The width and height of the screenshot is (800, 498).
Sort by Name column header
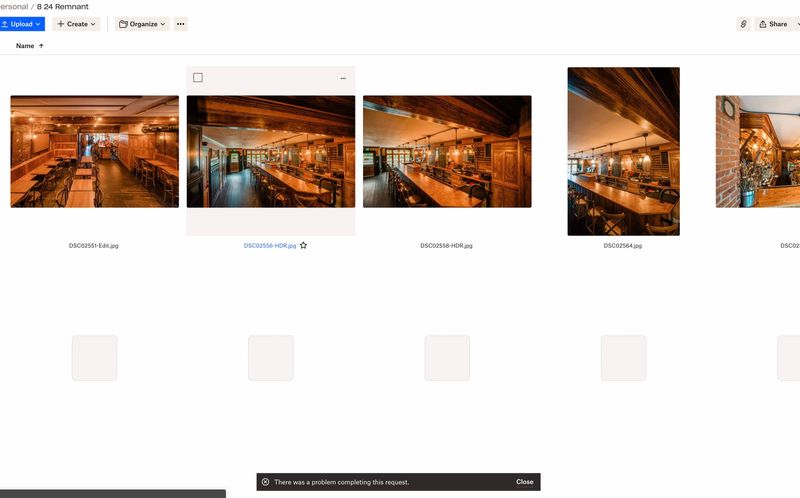[x=25, y=46]
